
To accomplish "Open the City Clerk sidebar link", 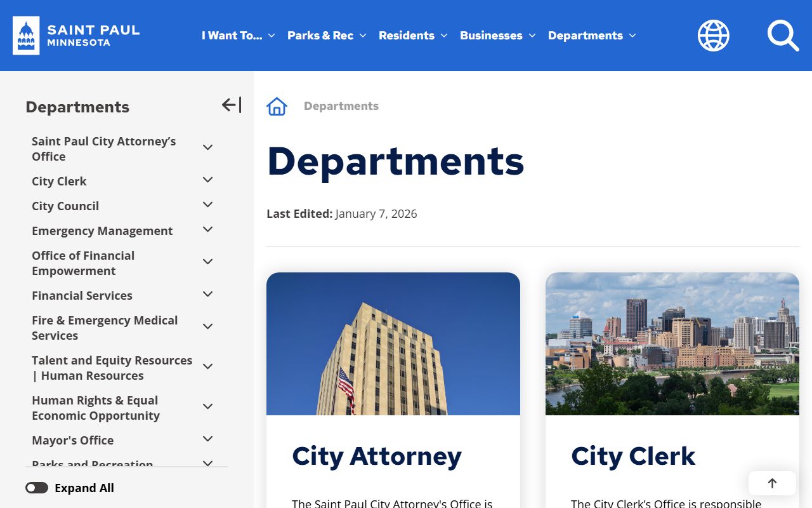I will point(59,181).
